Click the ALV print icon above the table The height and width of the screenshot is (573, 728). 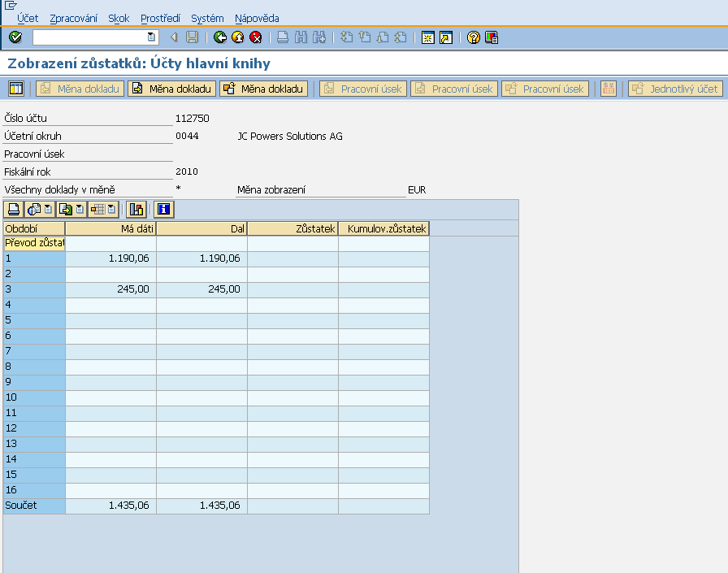click(14, 210)
